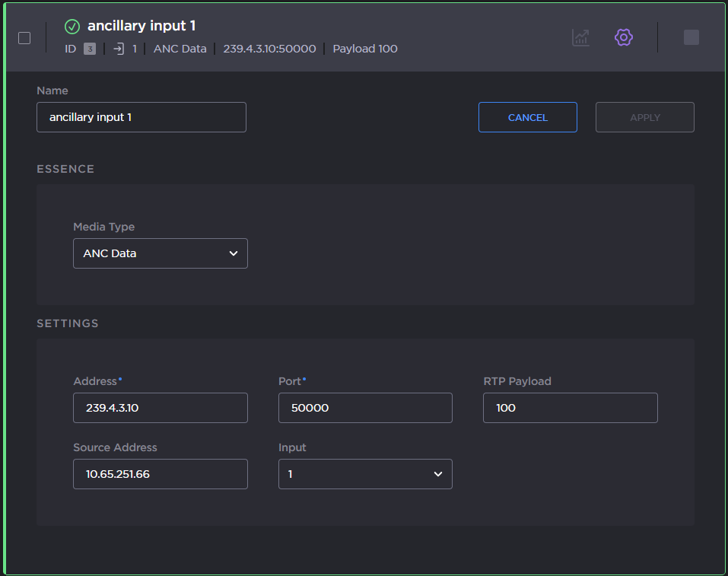
Task: Click the Port field showing 50000
Action: point(365,408)
